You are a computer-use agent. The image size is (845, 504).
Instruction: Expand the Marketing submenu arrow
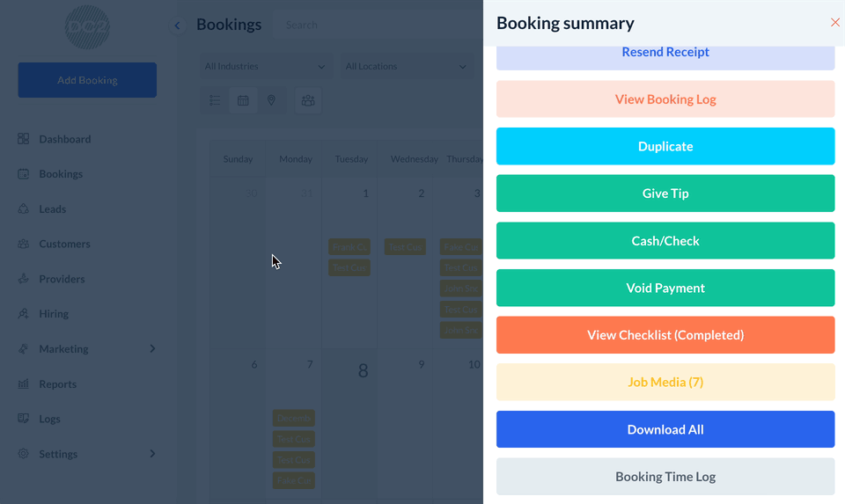click(152, 349)
